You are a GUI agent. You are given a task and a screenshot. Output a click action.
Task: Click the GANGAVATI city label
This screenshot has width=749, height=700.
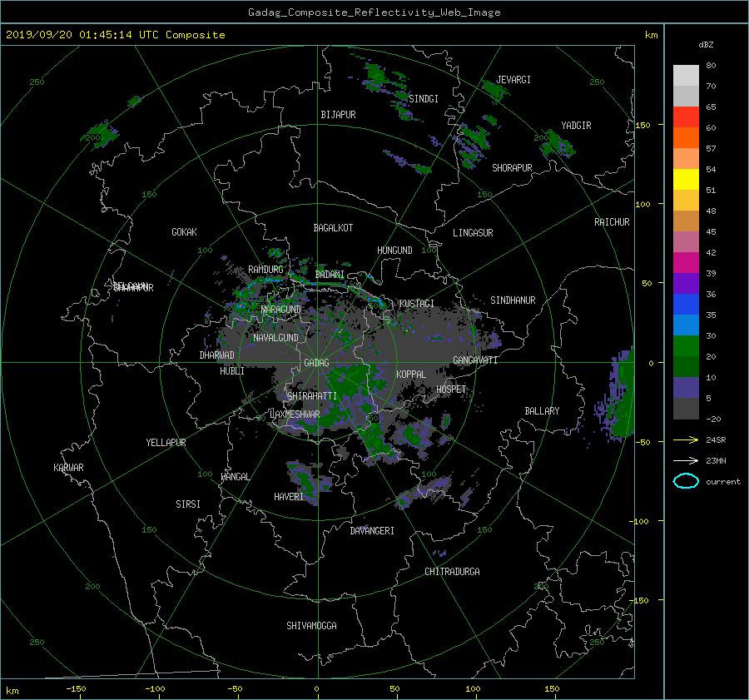[475, 360]
